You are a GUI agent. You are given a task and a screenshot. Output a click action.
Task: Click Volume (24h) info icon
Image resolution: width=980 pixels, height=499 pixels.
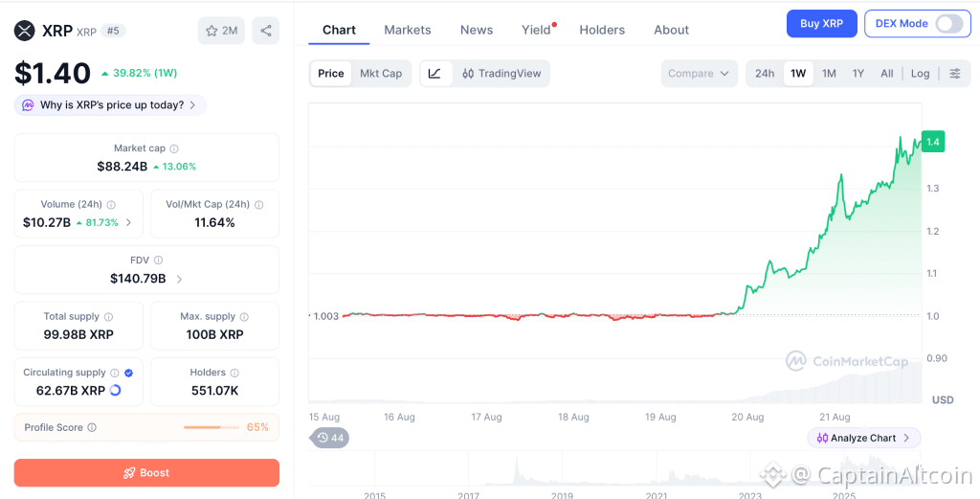(x=111, y=204)
